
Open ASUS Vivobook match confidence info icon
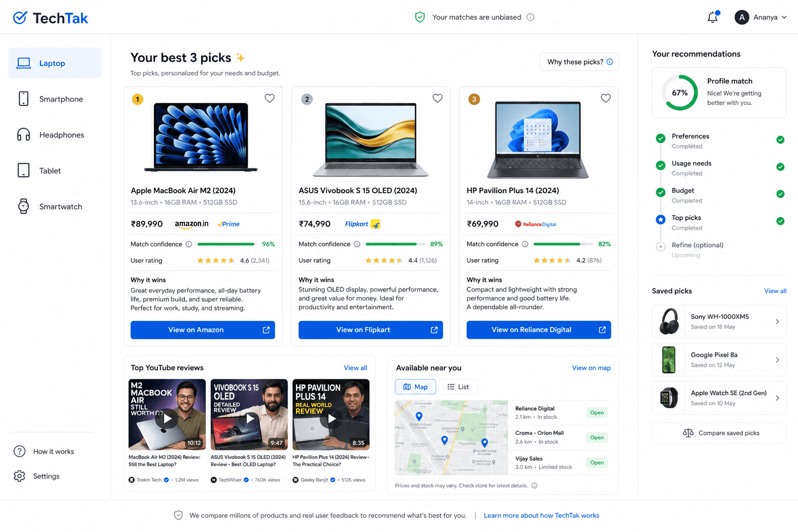tap(357, 244)
